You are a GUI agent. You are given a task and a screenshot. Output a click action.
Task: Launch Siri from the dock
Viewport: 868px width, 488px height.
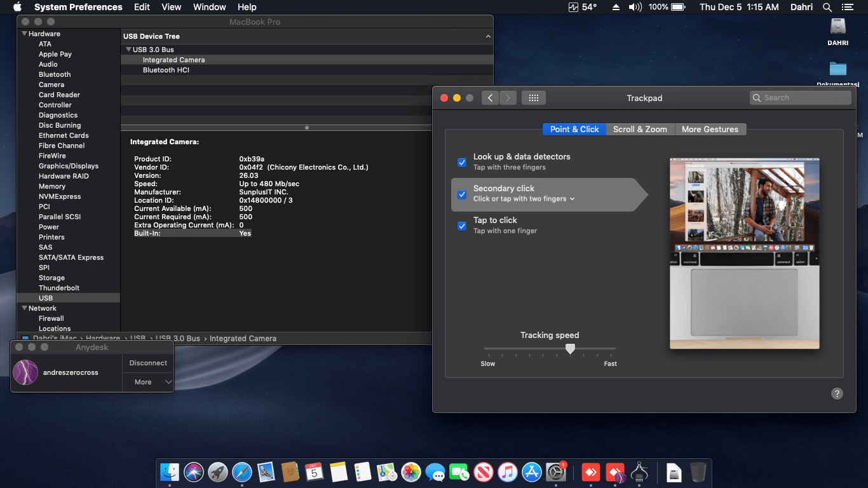click(194, 472)
